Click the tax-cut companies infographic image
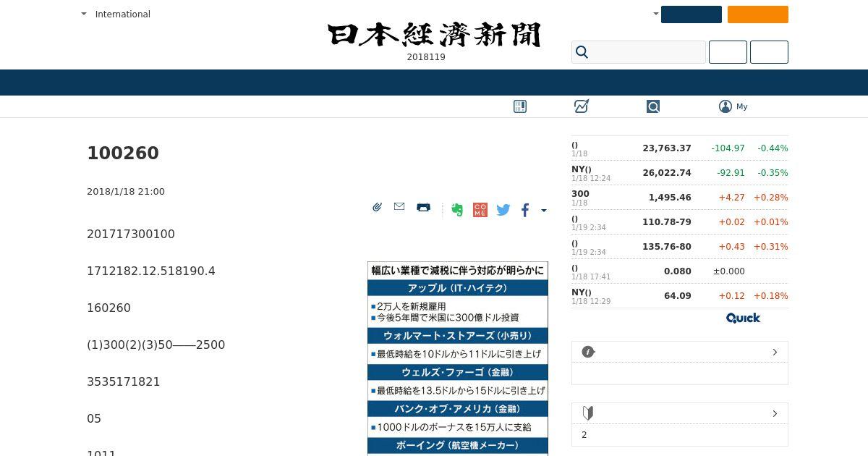This screenshot has height=456, width=868. click(458, 359)
